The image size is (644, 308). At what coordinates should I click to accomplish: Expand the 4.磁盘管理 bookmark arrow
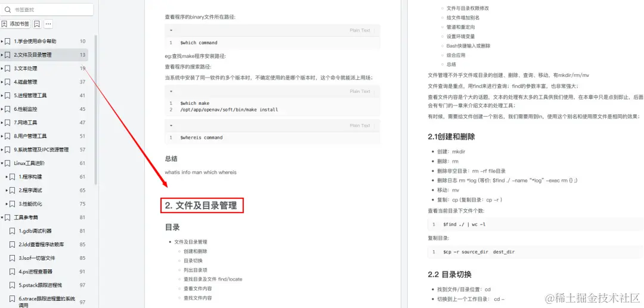click(x=2, y=82)
